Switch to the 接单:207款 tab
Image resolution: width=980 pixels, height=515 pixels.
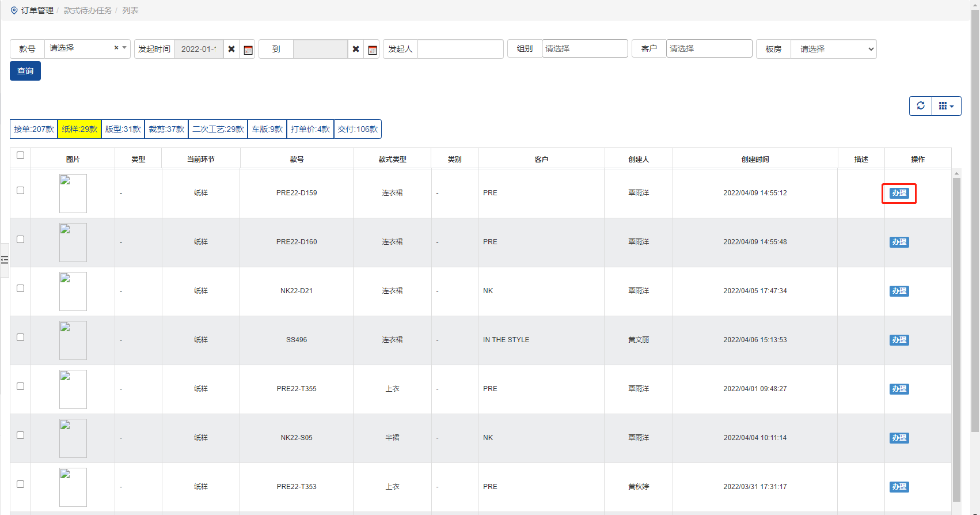pyautogui.click(x=34, y=129)
